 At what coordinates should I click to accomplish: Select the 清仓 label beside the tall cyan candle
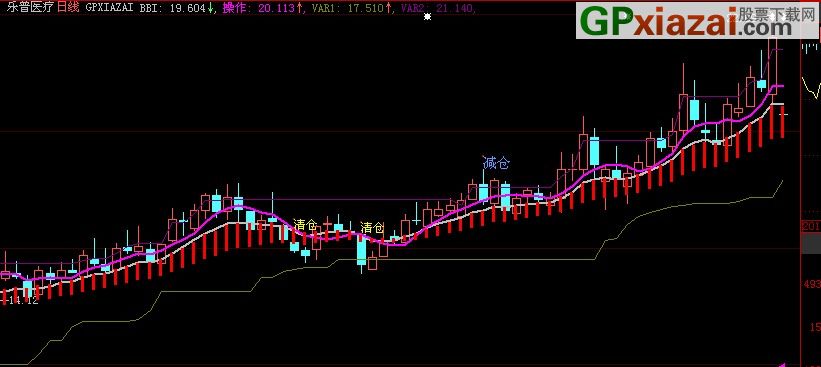[372, 228]
